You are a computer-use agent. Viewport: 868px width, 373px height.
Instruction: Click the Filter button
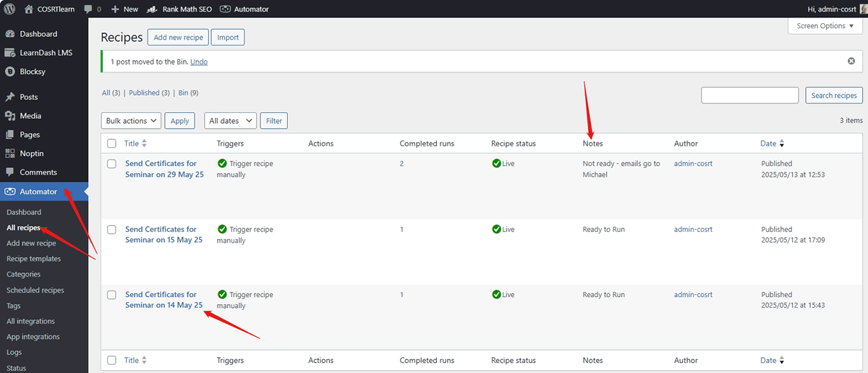pos(274,121)
